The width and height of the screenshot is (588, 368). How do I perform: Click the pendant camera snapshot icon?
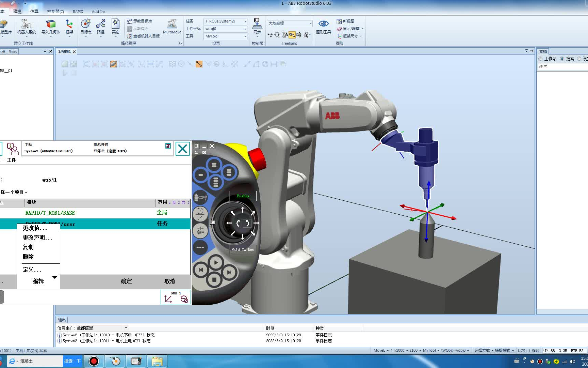click(204, 153)
